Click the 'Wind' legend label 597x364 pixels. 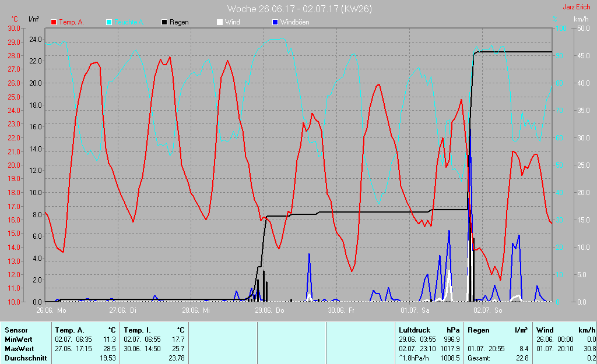point(232,23)
